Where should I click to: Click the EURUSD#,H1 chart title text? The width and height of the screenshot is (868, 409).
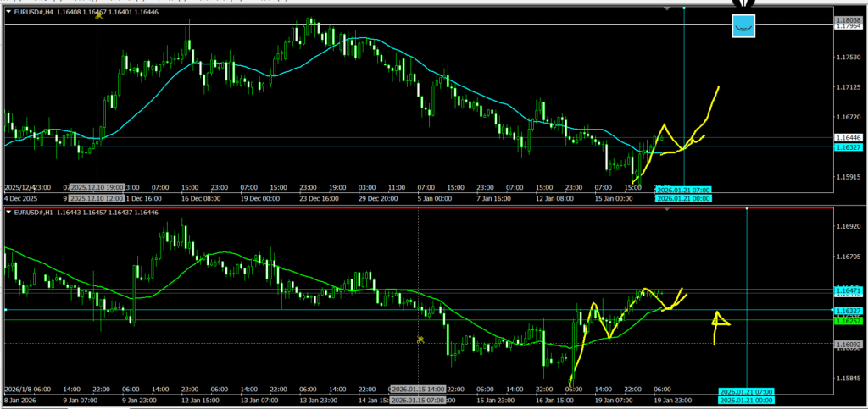[x=34, y=211]
